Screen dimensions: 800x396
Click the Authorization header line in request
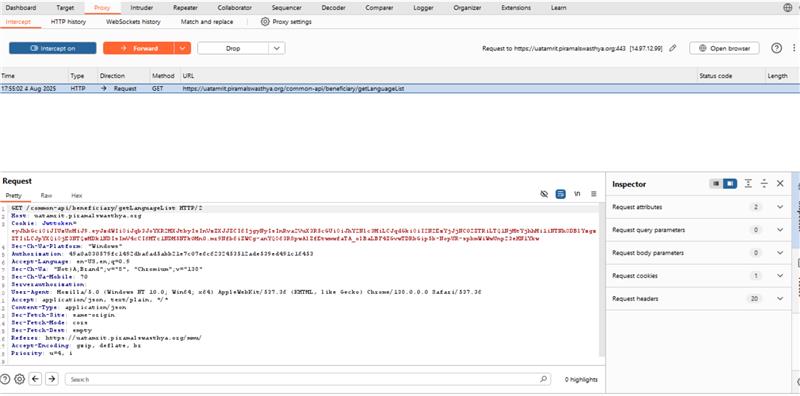(x=162, y=253)
